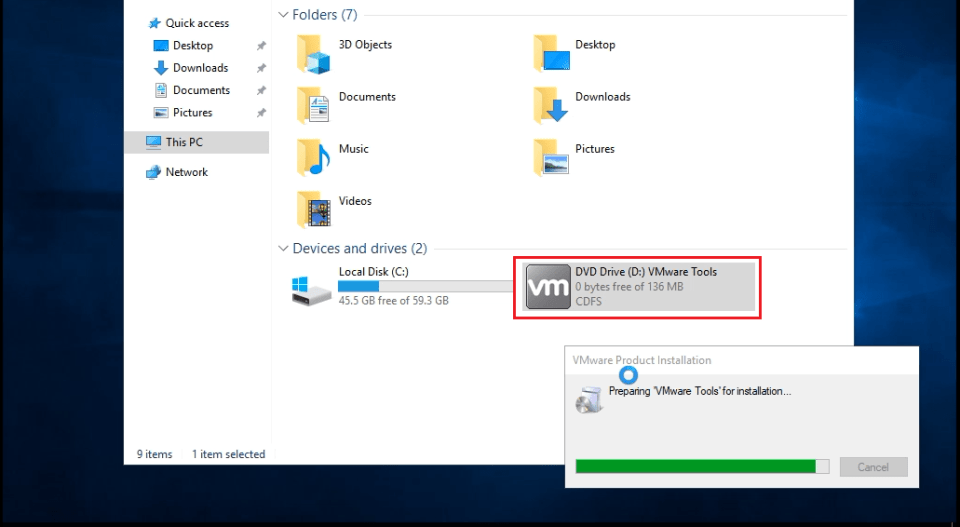Click '0 bytes free of 136 MB' text
The width and height of the screenshot is (960, 527).
pos(629,286)
